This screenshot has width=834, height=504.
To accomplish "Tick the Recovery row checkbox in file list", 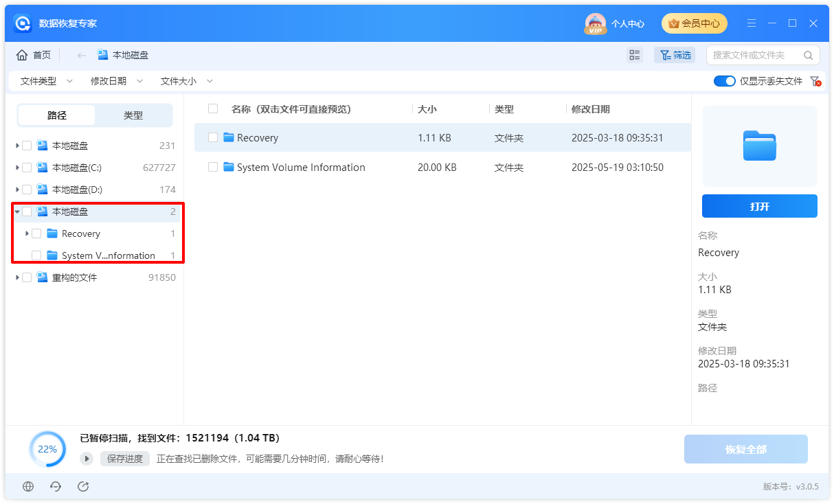I will (x=213, y=137).
